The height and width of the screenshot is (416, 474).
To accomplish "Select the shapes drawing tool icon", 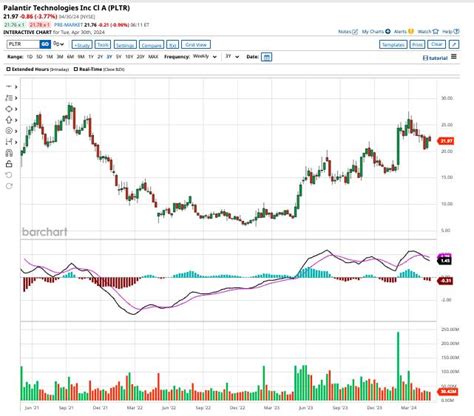I will click(x=9, y=109).
